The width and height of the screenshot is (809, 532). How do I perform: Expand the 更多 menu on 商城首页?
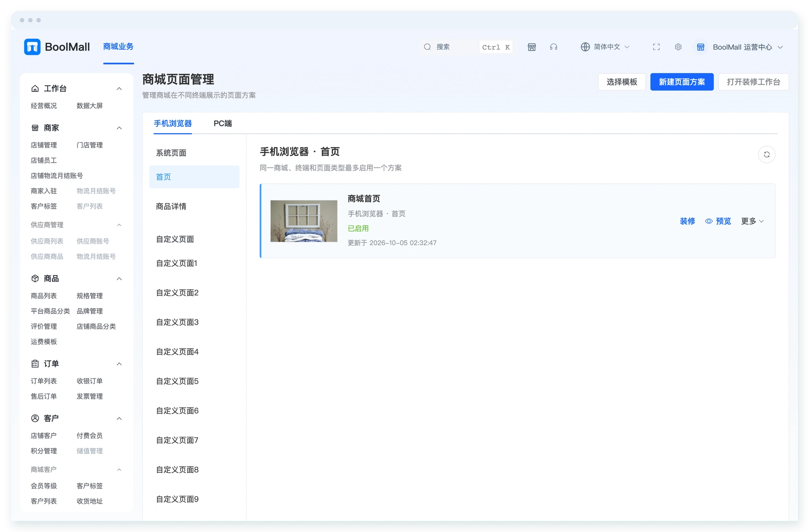[752, 221]
